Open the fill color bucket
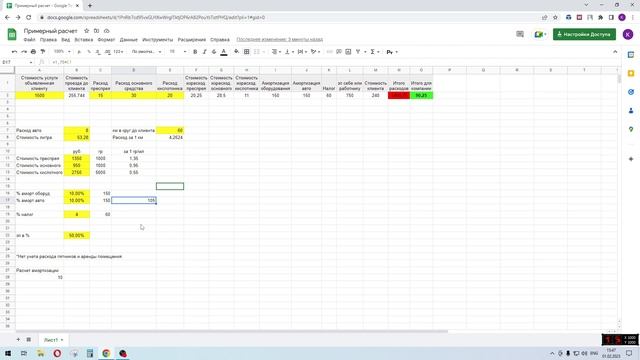This screenshot has width=640, height=360. pyautogui.click(x=236, y=52)
